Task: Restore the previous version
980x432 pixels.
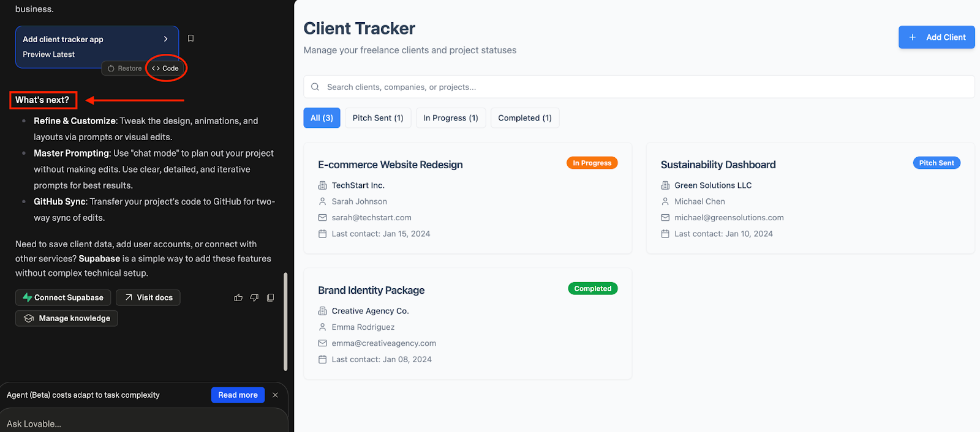Action: 124,69
